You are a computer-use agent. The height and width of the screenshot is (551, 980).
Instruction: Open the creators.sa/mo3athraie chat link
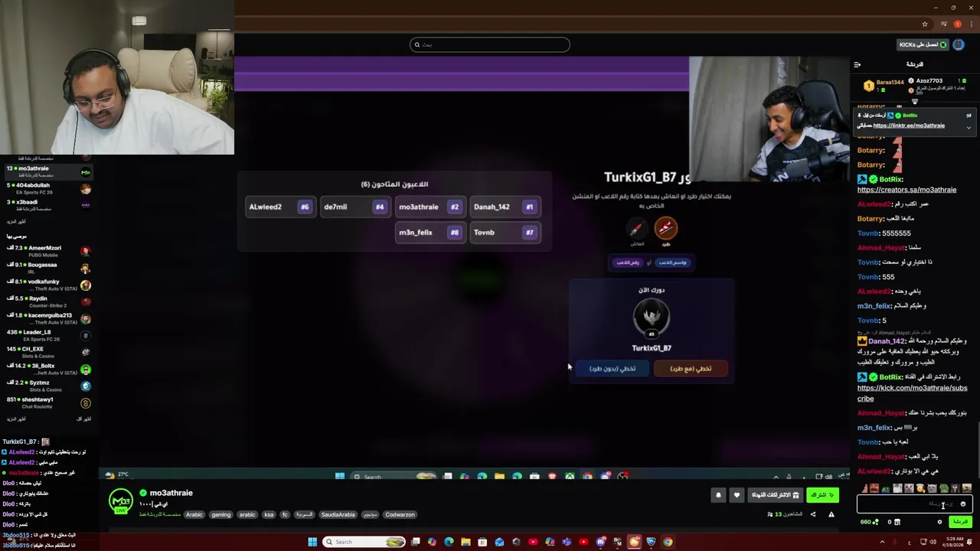[x=906, y=190]
